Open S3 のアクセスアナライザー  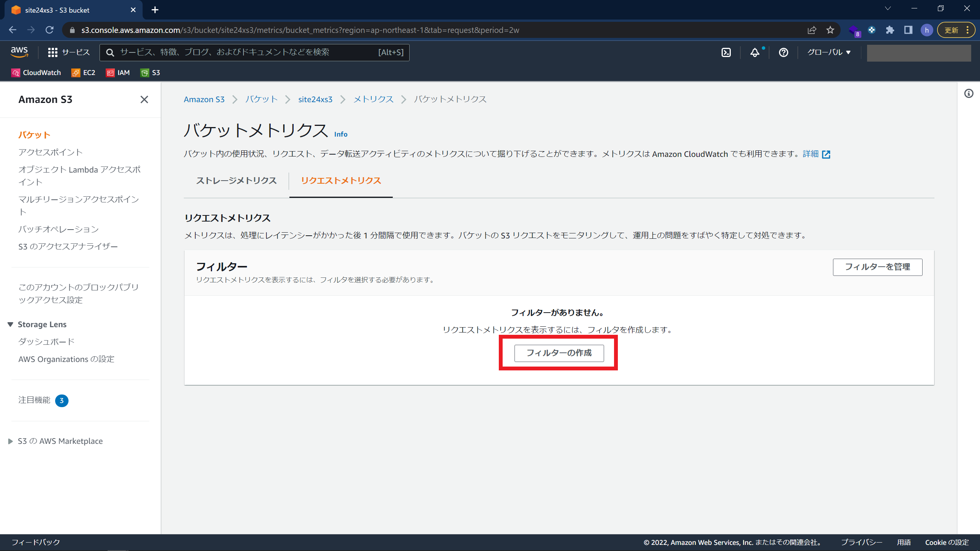pos(68,246)
